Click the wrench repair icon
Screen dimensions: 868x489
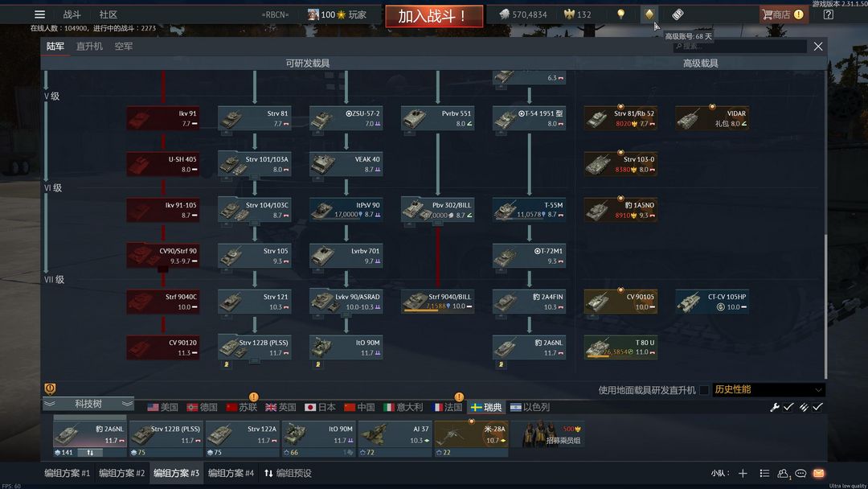(775, 407)
